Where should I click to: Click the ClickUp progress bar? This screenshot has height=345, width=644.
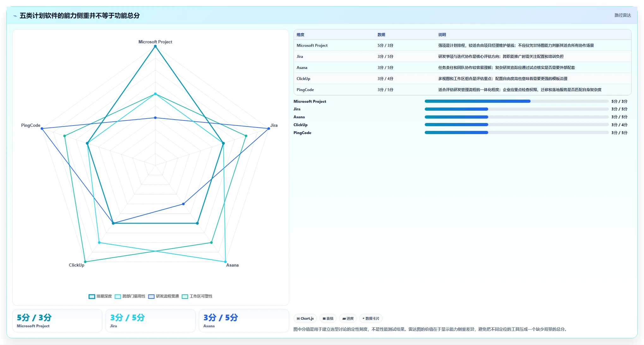click(x=517, y=125)
